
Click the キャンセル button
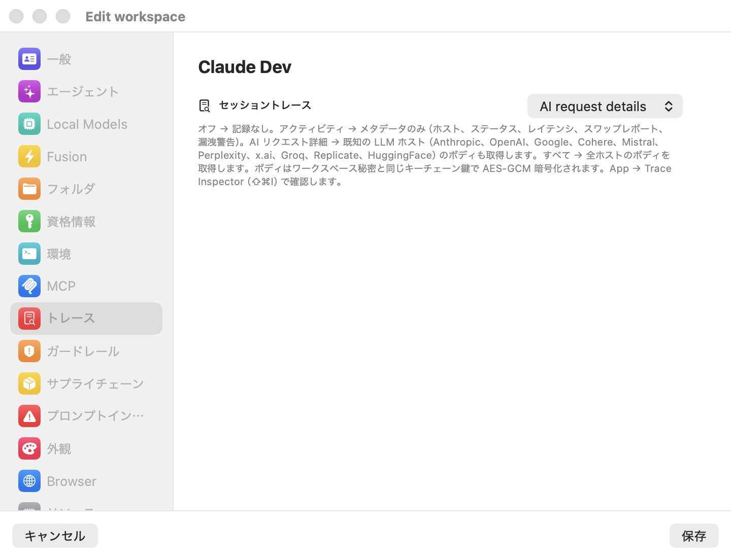[55, 536]
